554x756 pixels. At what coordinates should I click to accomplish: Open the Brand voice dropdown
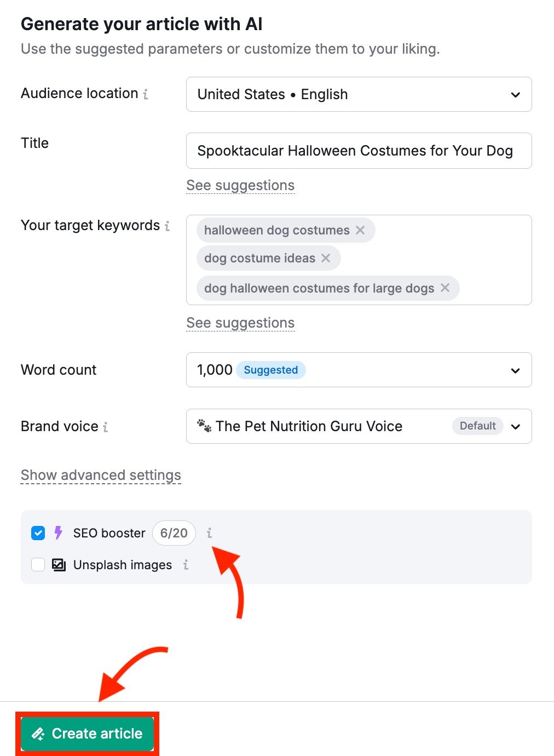coord(515,426)
